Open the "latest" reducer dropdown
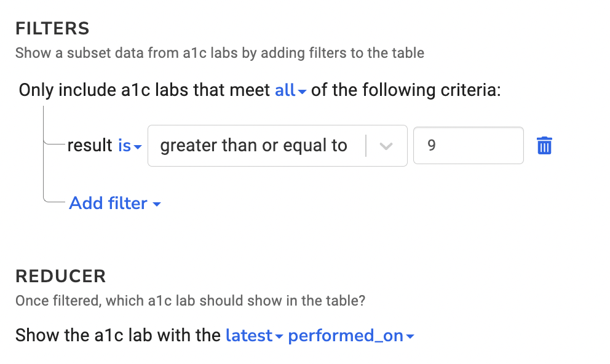The height and width of the screenshot is (364, 610). 249,336
